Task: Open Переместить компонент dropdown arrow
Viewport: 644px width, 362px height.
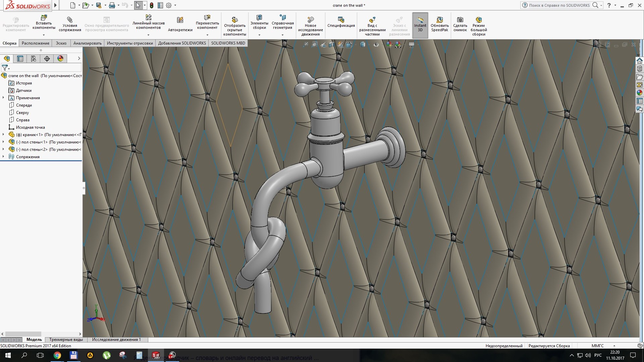Action: point(207,35)
